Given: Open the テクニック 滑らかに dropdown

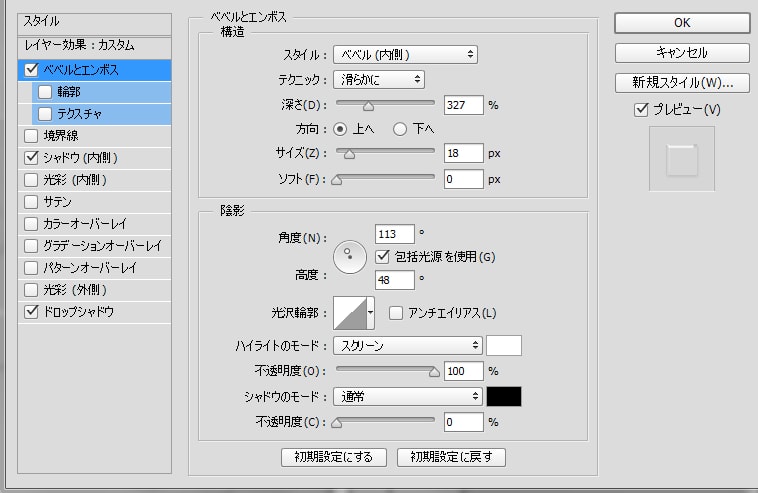Looking at the screenshot, I should [x=379, y=79].
